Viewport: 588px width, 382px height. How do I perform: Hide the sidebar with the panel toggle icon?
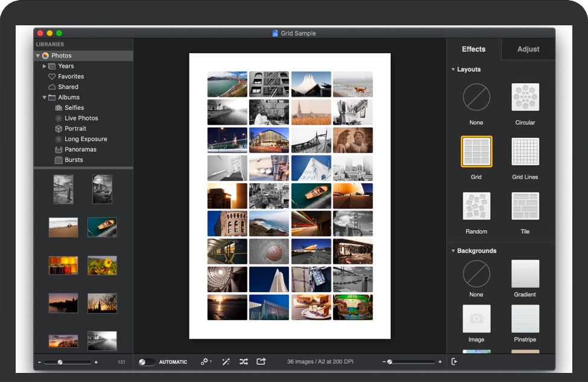click(454, 362)
